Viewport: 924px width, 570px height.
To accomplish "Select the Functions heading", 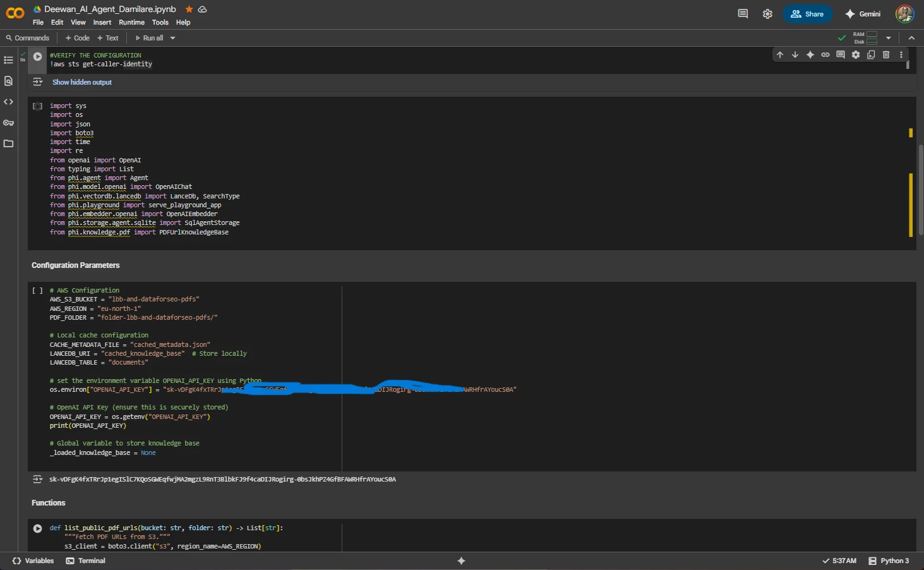I will [49, 503].
